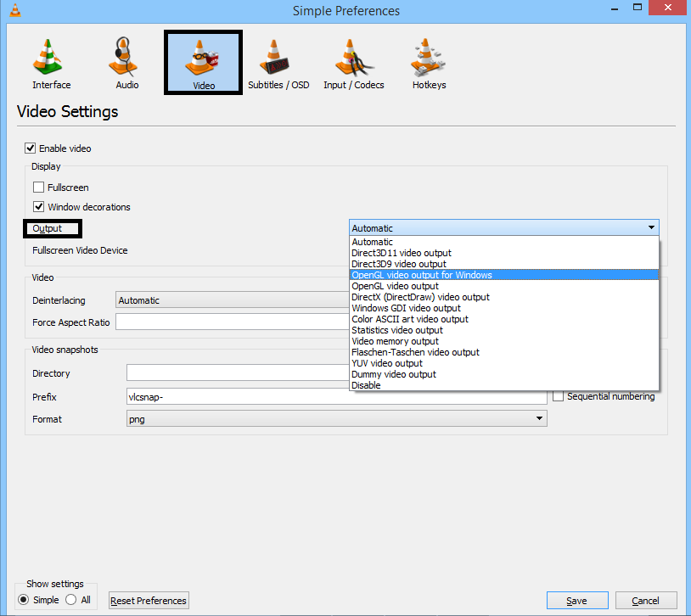Viewport: 691px width, 616px height.
Task: Click the snapshot Directory field
Action: [x=238, y=372]
